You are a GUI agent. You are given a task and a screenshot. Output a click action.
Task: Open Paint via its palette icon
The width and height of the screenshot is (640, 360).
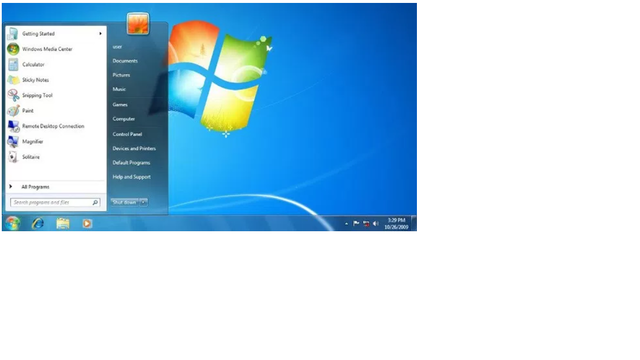click(13, 111)
